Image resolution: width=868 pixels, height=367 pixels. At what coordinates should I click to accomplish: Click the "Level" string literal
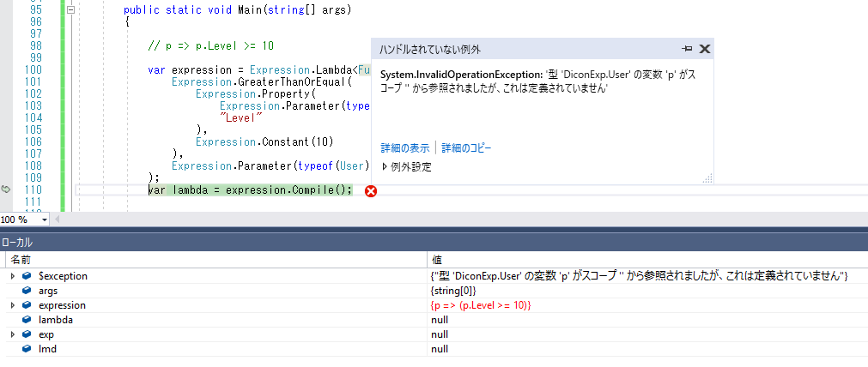[240, 117]
